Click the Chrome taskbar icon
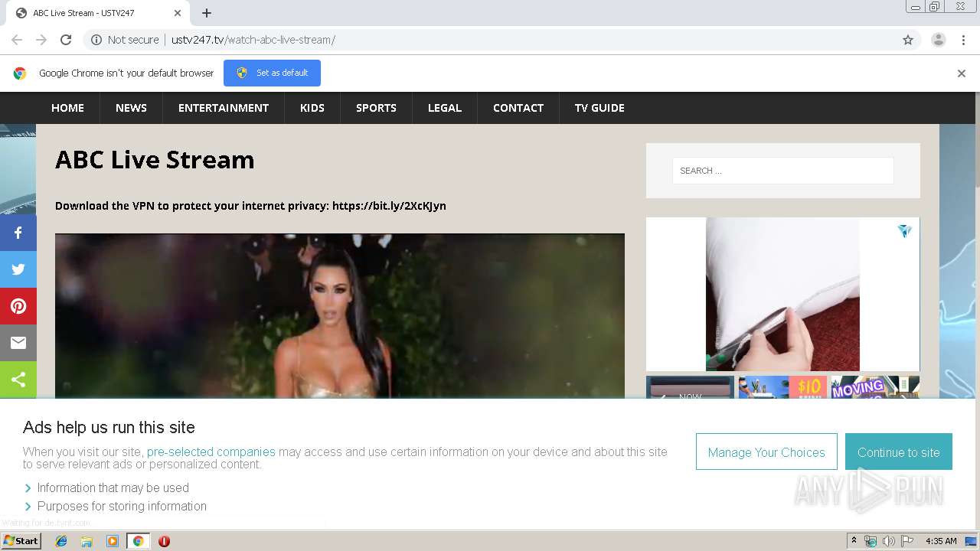This screenshot has height=551, width=980. click(138, 541)
